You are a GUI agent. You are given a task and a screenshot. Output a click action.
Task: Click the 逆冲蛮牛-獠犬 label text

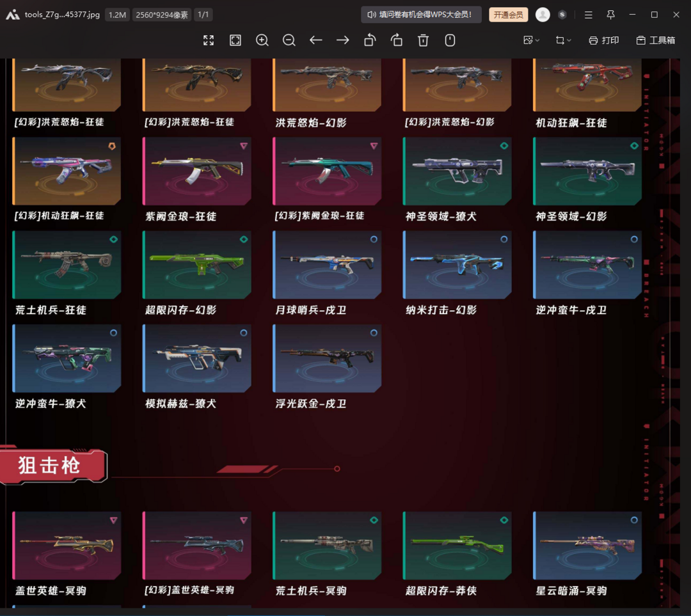pos(51,404)
